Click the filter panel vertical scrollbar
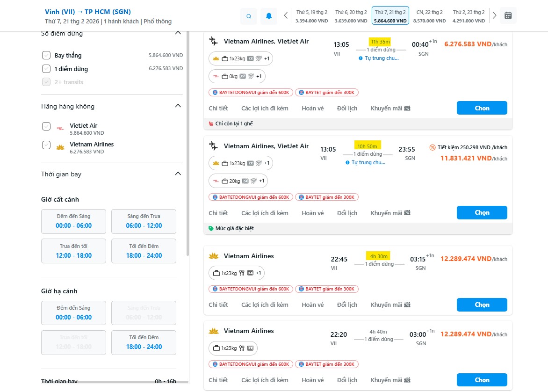This screenshot has width=548, height=392. (x=188, y=140)
